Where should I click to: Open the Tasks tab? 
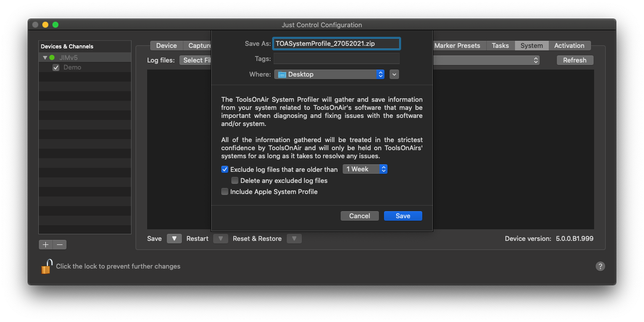click(500, 45)
